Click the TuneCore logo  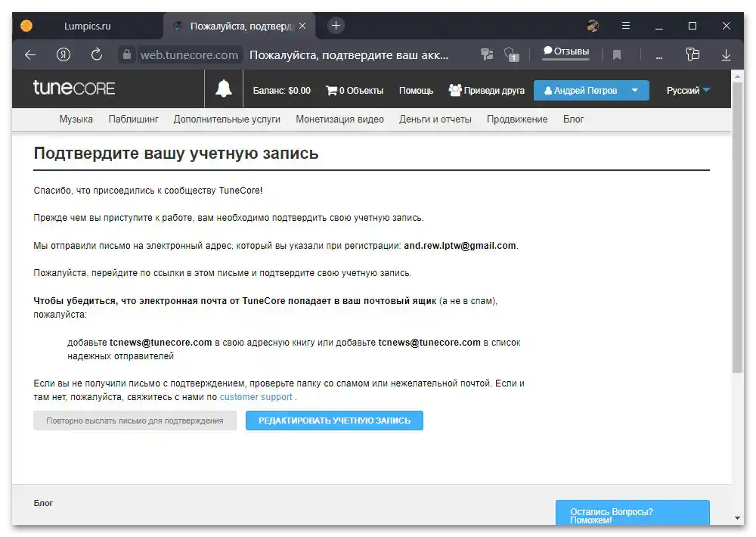tap(74, 88)
